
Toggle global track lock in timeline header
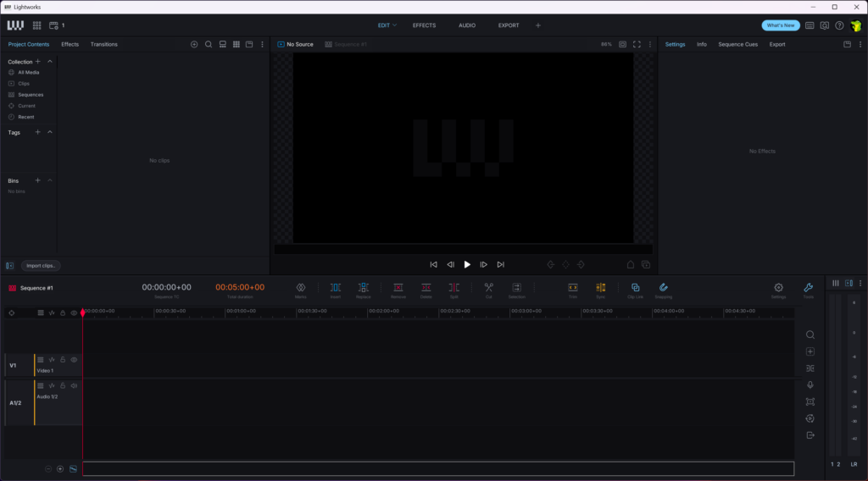click(63, 313)
